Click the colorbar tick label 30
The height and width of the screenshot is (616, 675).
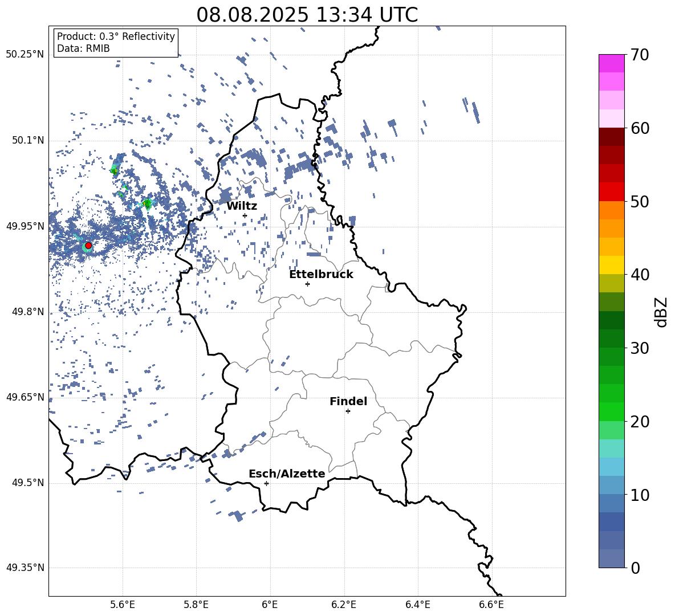pyautogui.click(x=640, y=348)
